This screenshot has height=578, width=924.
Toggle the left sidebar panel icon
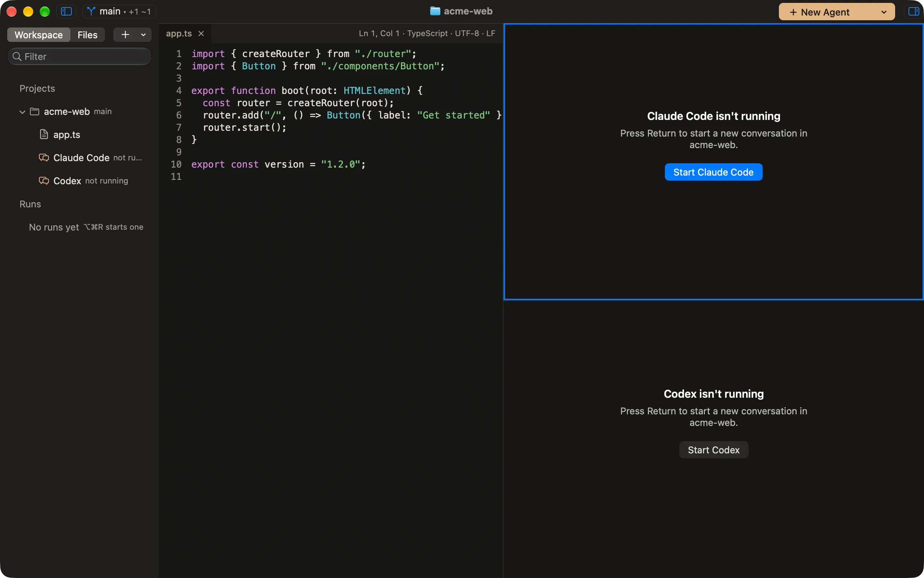tap(66, 12)
